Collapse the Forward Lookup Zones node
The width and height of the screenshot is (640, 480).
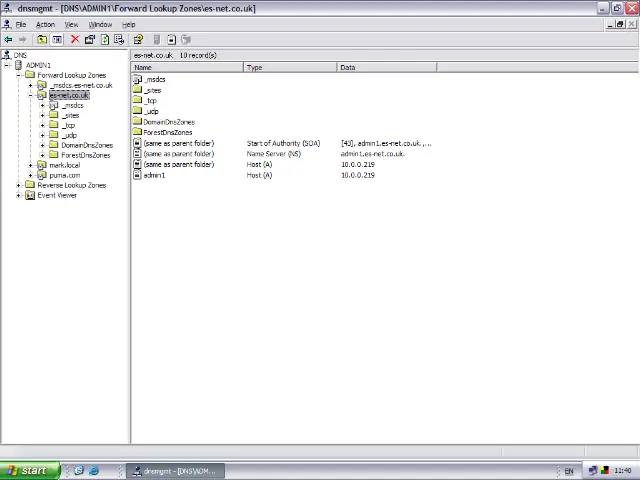tap(18, 75)
